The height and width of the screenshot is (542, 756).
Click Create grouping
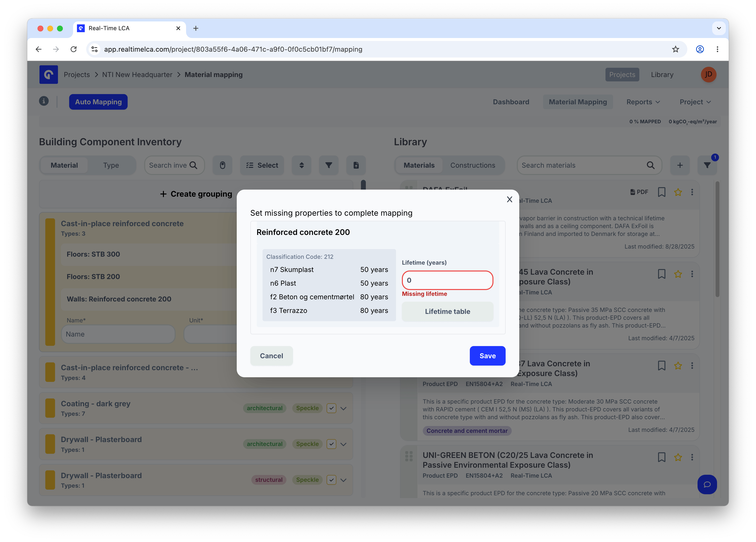(196, 194)
